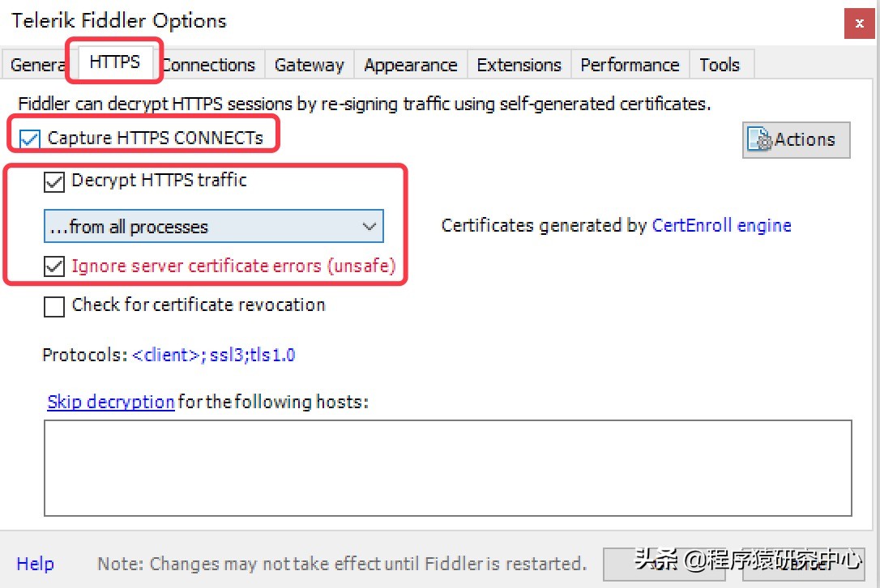Open the Gateway tab
The width and height of the screenshot is (880, 588).
(x=309, y=64)
